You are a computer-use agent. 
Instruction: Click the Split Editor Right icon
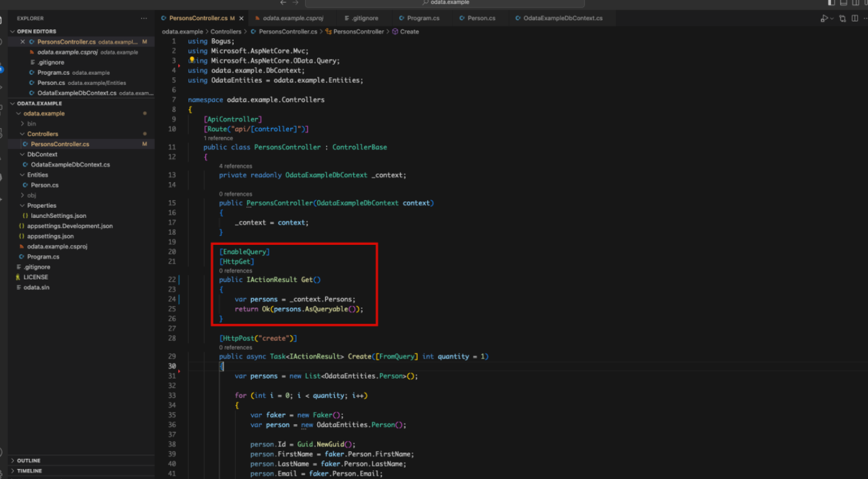point(855,19)
